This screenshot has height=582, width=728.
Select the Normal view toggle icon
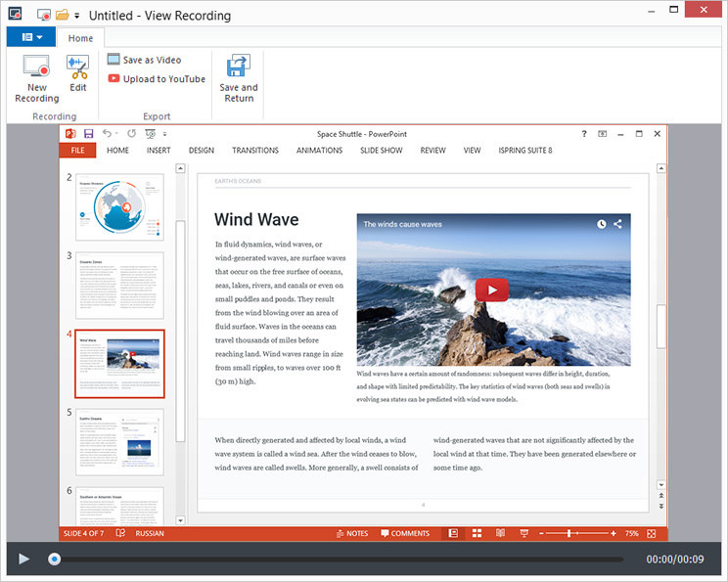pos(454,533)
